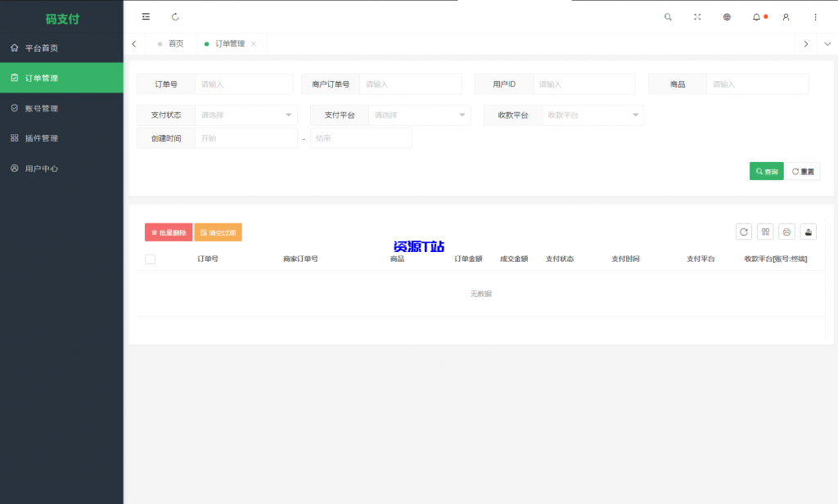
Task: Open the user profile icon
Action: point(785,16)
